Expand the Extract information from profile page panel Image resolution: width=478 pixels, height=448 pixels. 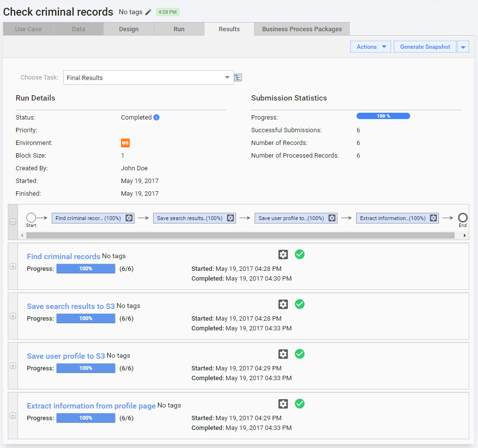pyautogui.click(x=13, y=416)
